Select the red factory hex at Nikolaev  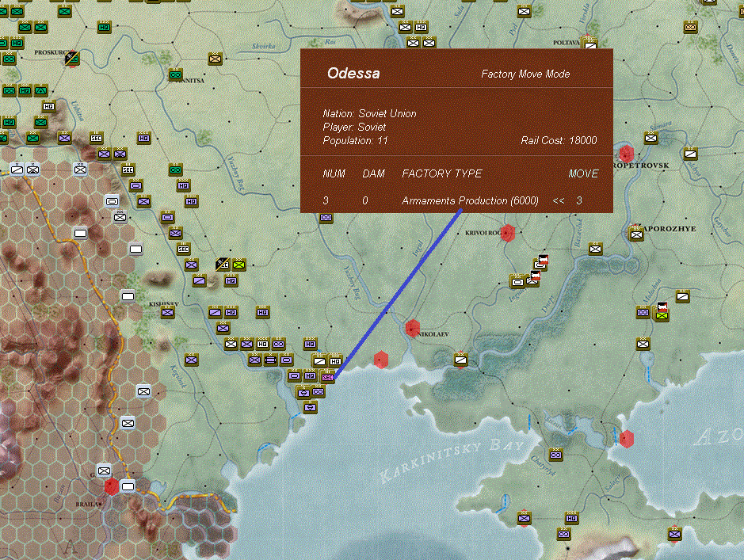point(412,328)
